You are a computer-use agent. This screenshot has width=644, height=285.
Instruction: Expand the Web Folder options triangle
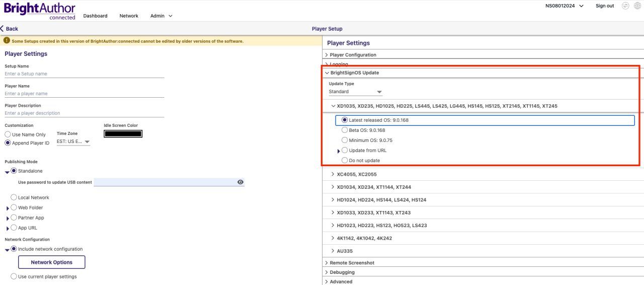point(8,208)
